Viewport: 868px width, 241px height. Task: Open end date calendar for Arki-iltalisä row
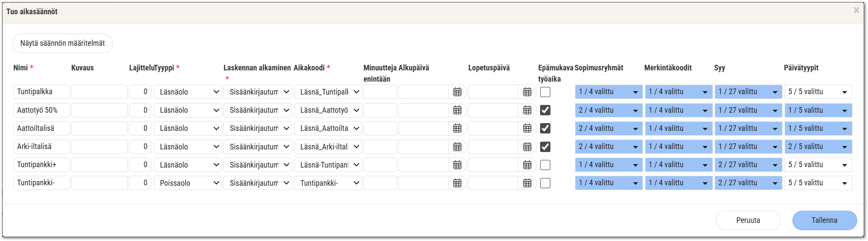coord(527,147)
